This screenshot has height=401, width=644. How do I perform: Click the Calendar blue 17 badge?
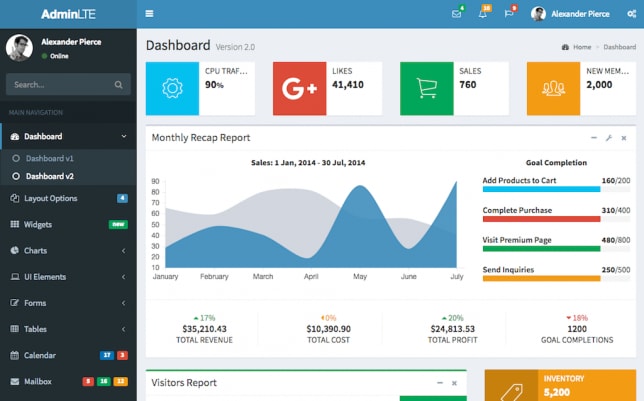(107, 355)
